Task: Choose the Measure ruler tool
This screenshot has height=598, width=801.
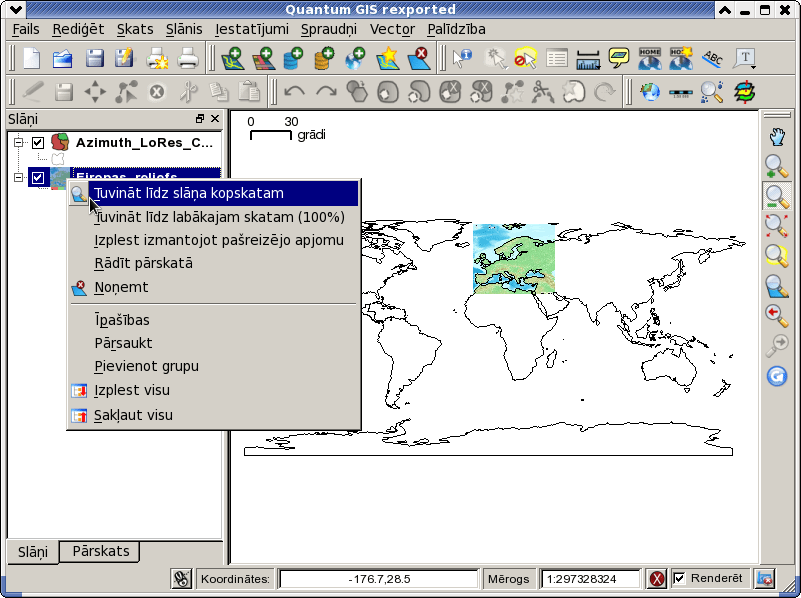Action: click(588, 58)
